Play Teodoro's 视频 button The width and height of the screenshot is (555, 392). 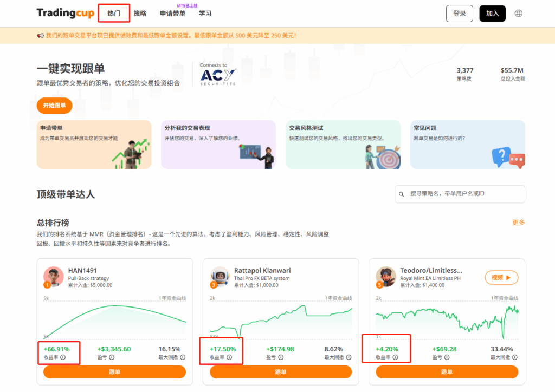501,278
